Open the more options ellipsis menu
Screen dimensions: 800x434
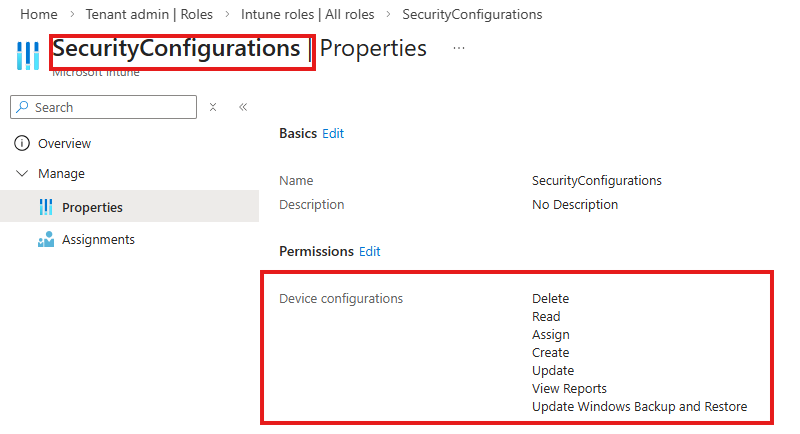pyautogui.click(x=459, y=48)
